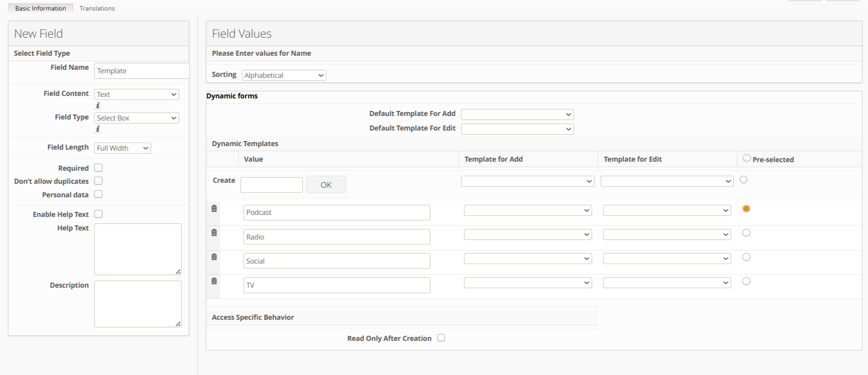Switch to the Translations tab
Image resolution: width=868 pixels, height=375 pixels.
(97, 8)
